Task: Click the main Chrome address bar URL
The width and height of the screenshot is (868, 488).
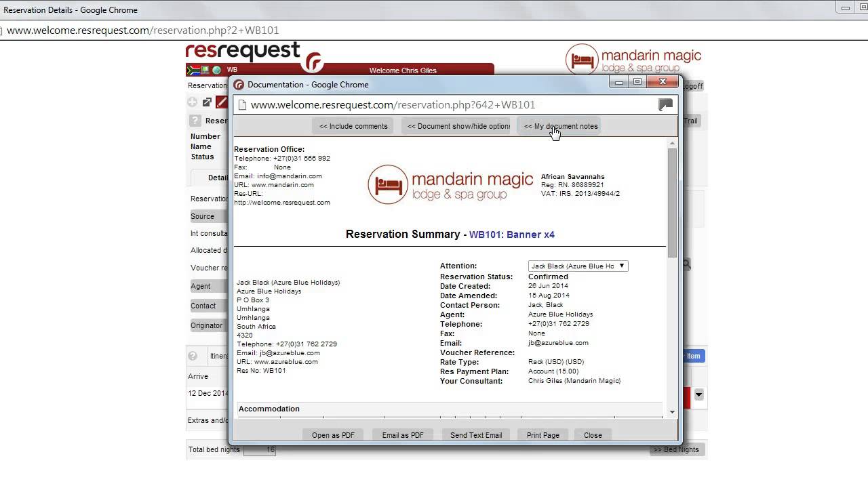Action: [x=142, y=30]
